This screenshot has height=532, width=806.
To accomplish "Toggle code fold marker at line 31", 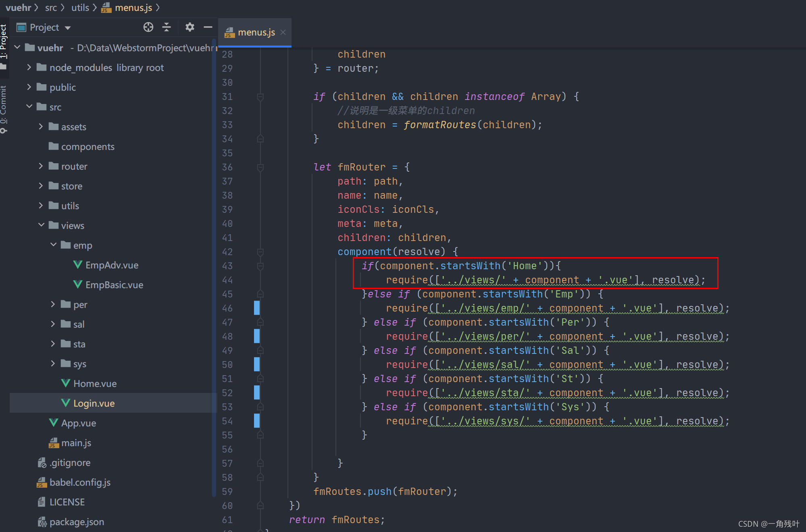I will point(260,97).
